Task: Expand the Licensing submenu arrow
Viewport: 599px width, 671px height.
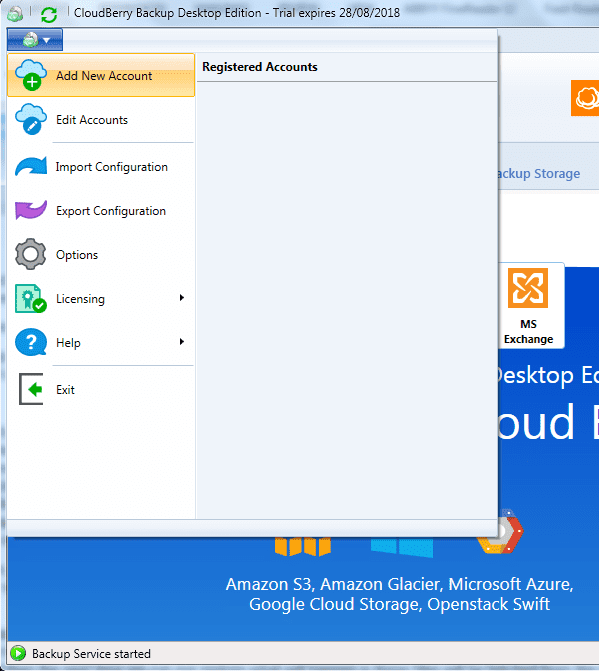Action: pos(182,298)
